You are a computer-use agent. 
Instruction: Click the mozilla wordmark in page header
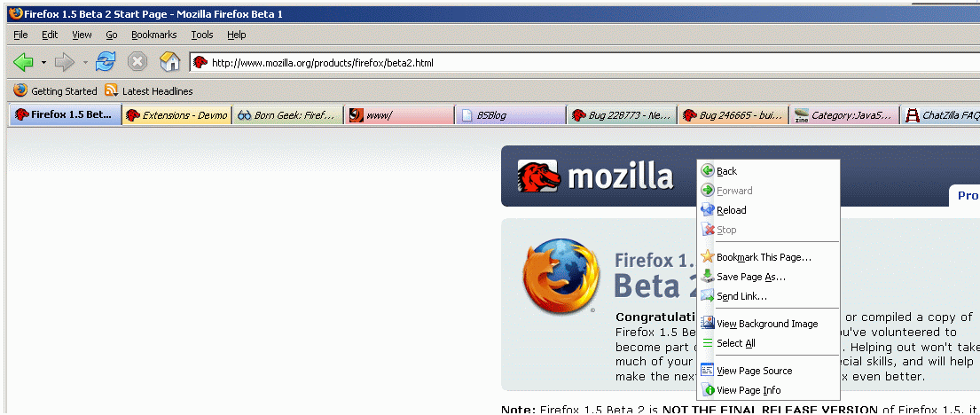click(x=621, y=176)
